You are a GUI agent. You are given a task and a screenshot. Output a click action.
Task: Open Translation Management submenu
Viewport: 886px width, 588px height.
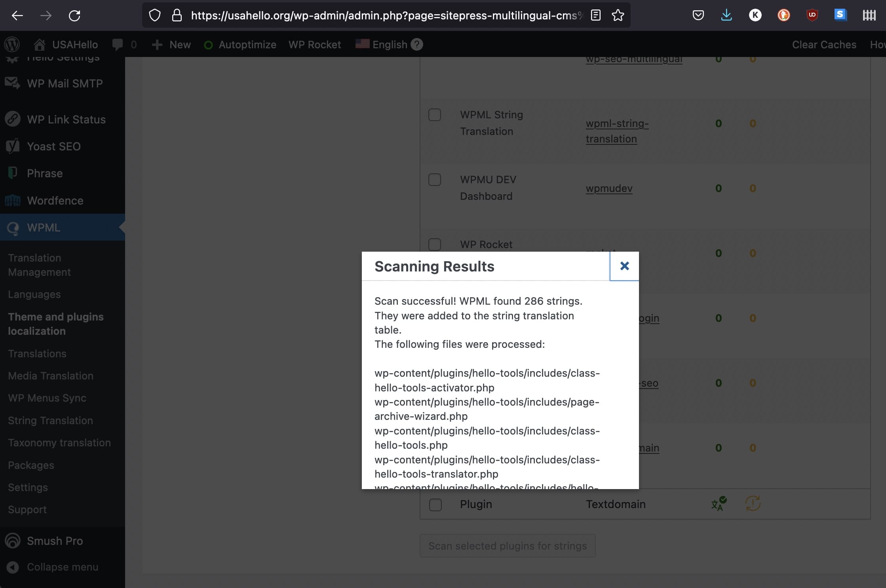point(40,265)
